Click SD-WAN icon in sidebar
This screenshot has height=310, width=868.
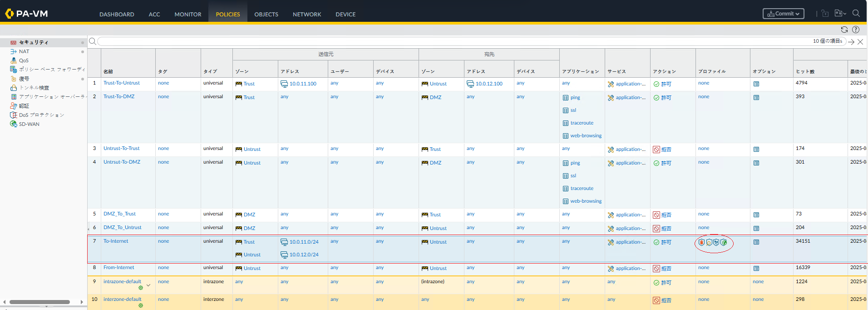(x=14, y=124)
